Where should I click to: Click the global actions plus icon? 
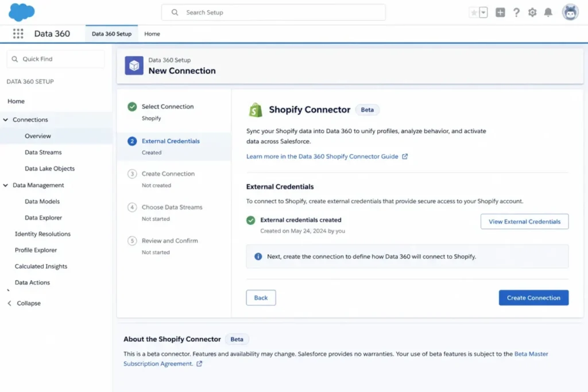tap(500, 13)
